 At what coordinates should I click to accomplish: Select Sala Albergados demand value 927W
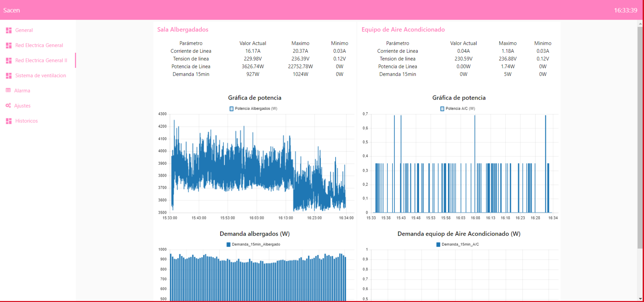[253, 74]
